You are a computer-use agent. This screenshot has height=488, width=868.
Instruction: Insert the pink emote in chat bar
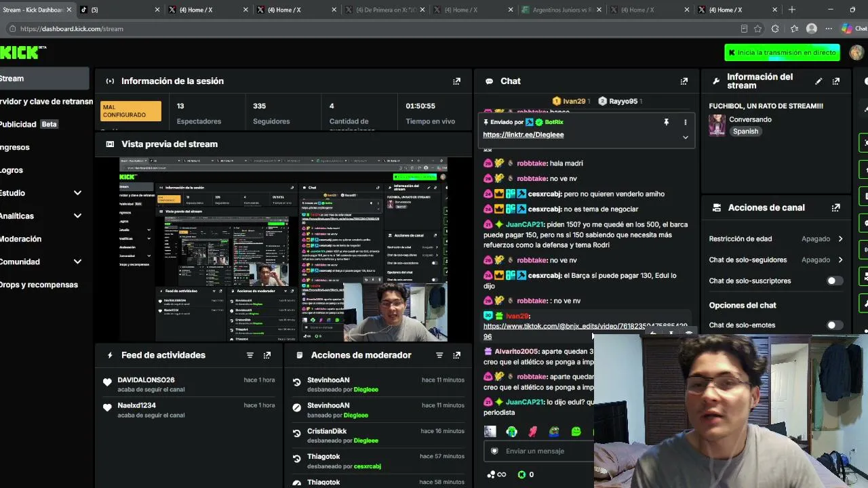(533, 432)
